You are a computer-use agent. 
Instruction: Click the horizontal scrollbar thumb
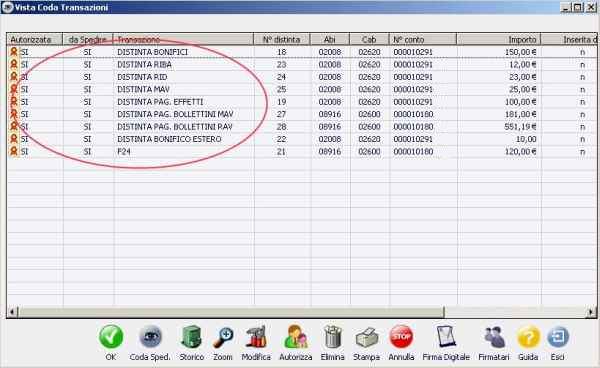click(231, 312)
